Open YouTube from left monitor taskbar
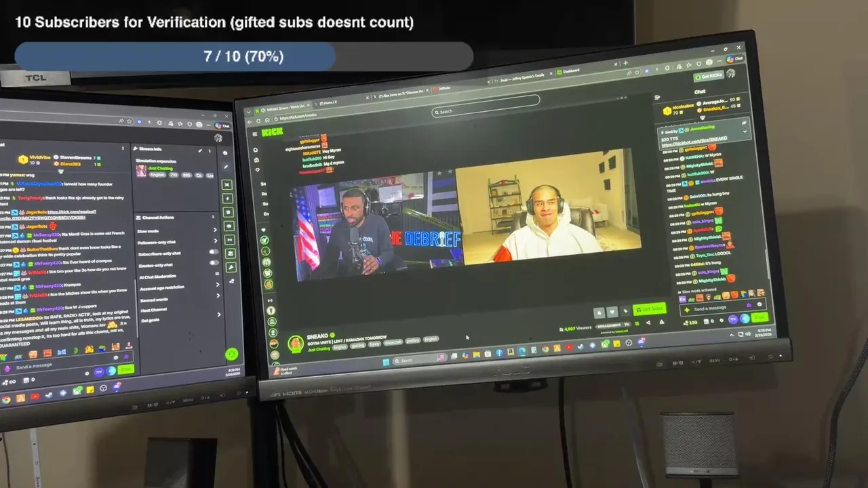 point(35,396)
